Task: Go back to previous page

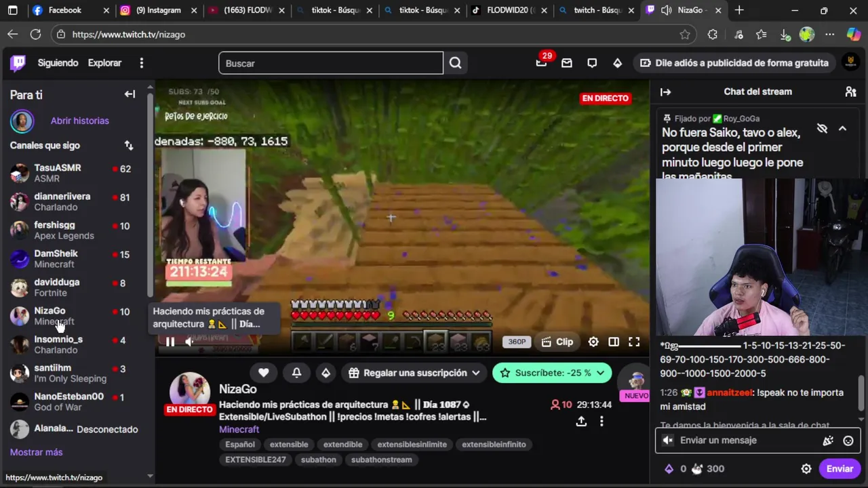Action: point(13,34)
